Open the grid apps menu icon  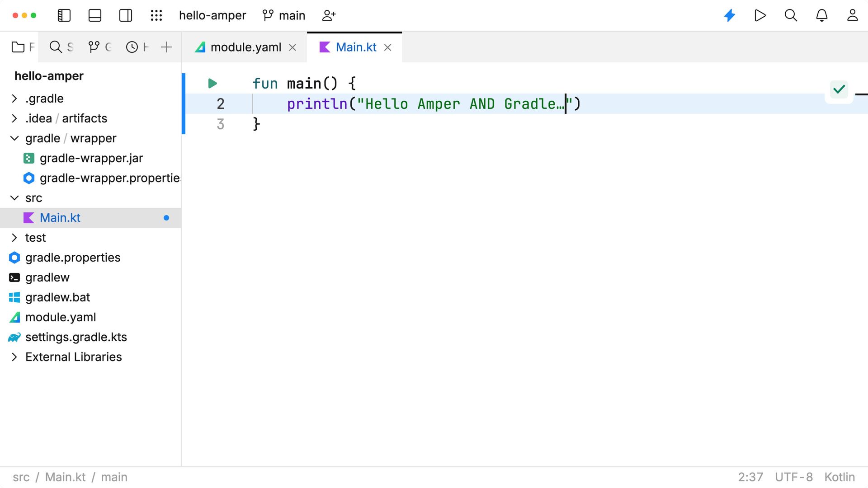pyautogui.click(x=156, y=15)
